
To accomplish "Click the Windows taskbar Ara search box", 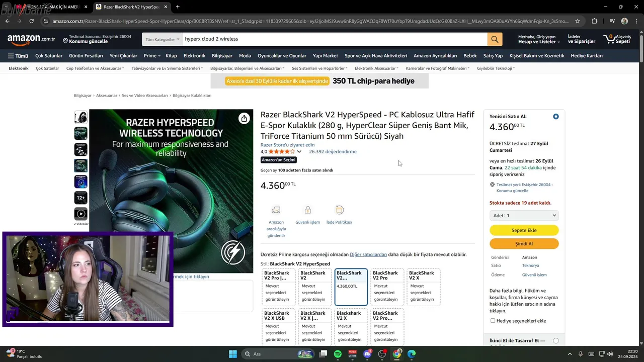I will (x=278, y=354).
